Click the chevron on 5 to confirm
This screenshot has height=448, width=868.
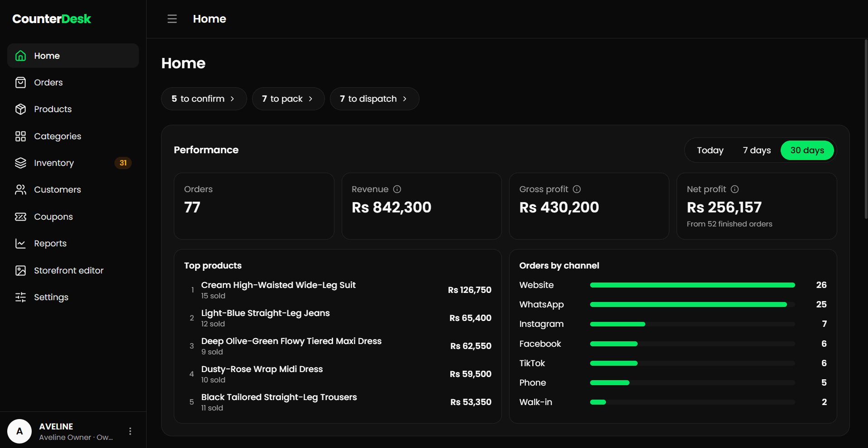click(x=233, y=99)
